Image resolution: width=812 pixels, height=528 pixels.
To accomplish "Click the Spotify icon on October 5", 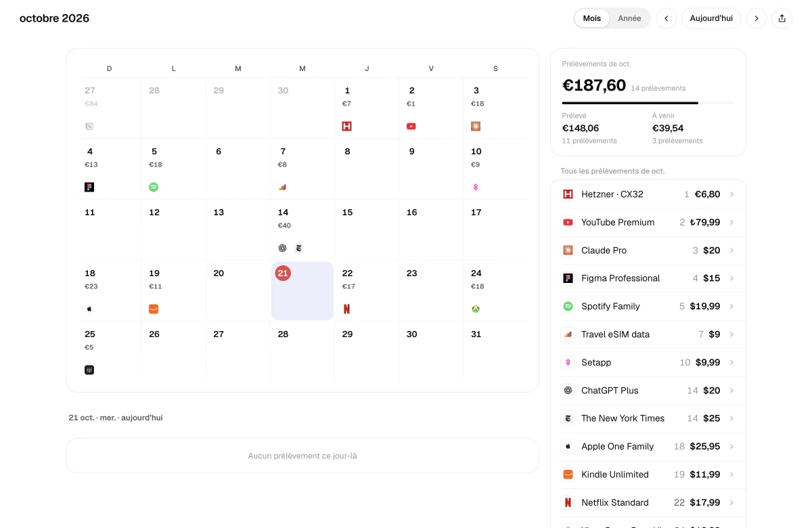I will 154,188.
